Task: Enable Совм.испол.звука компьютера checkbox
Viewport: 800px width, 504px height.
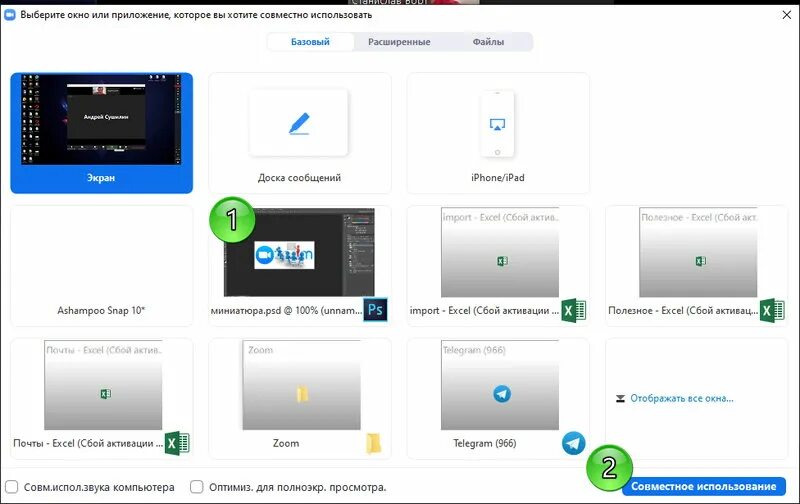Action: tap(11, 487)
